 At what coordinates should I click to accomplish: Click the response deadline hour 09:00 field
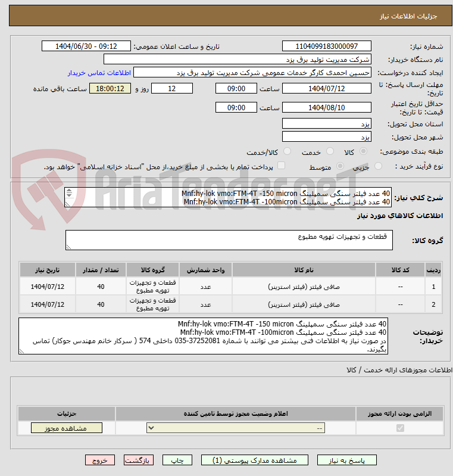pos(236,88)
